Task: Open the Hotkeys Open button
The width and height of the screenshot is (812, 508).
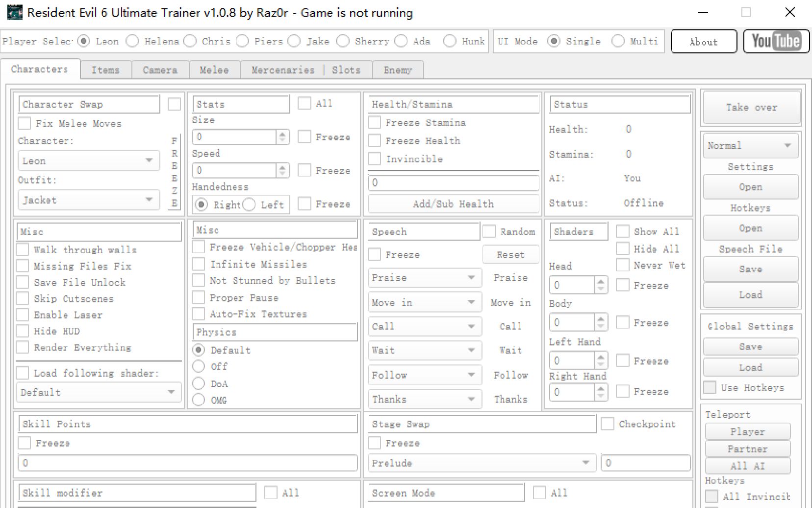Action: point(751,228)
